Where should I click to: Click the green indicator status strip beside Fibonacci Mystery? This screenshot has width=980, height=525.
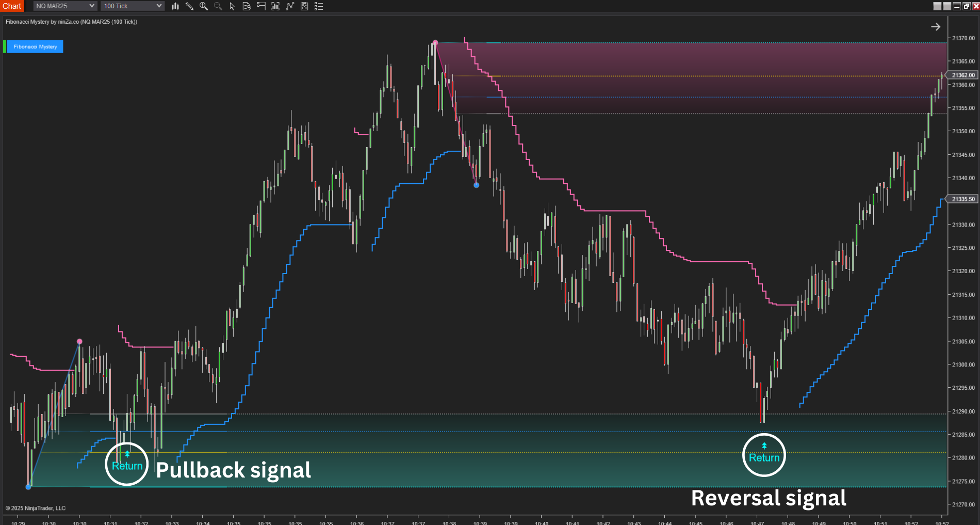click(5, 46)
